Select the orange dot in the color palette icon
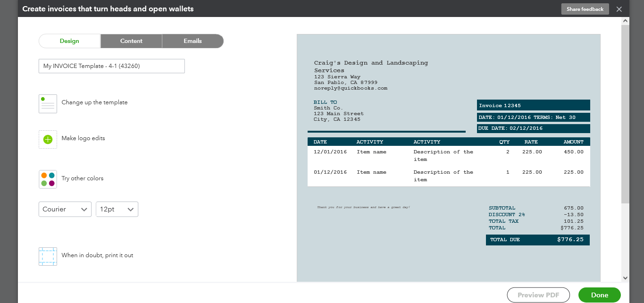644x303 pixels. tap(45, 176)
